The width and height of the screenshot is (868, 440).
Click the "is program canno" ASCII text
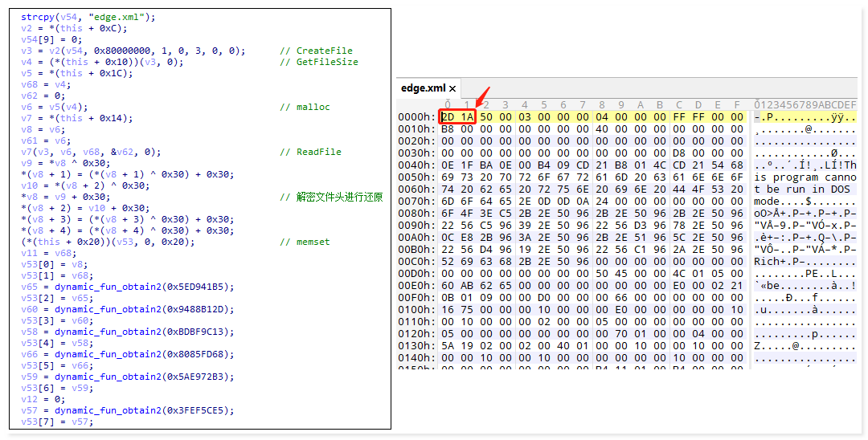click(805, 177)
